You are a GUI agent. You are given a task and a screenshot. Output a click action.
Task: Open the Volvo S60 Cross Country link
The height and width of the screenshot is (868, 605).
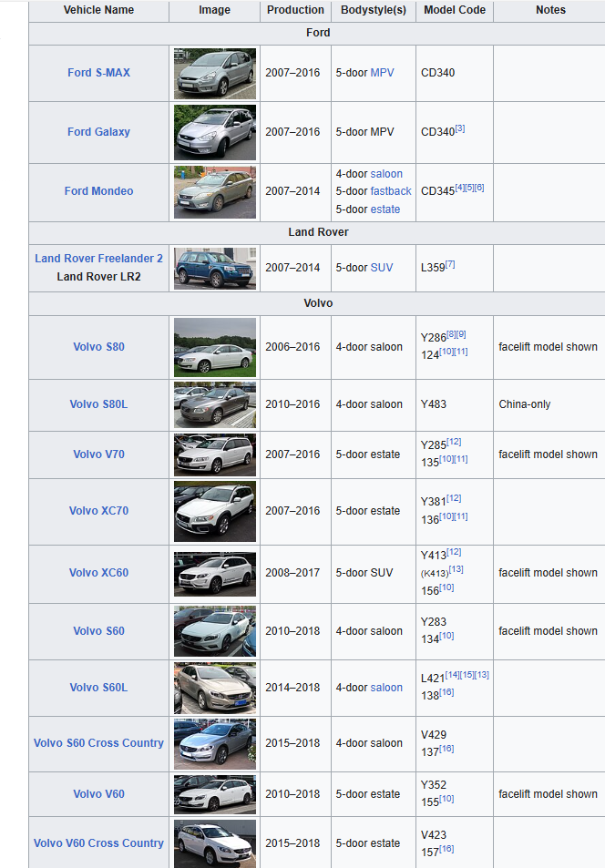(x=98, y=743)
